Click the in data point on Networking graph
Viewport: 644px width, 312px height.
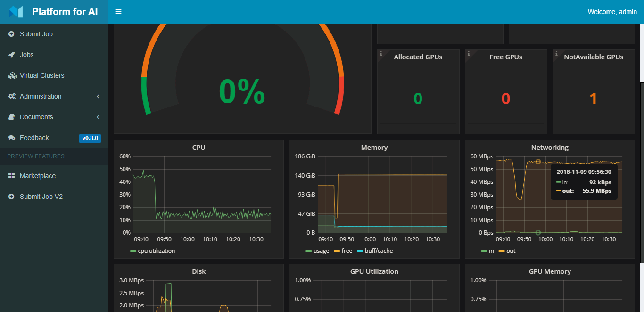tap(538, 232)
